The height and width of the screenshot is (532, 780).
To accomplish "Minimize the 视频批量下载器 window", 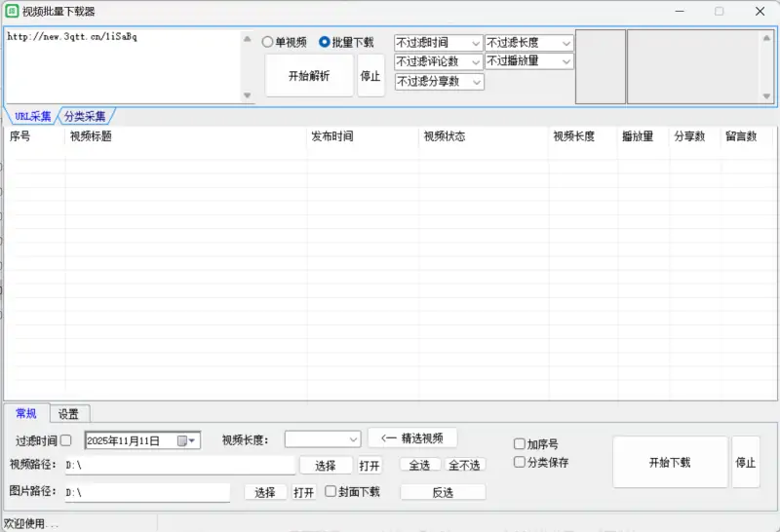I will 680,11.
